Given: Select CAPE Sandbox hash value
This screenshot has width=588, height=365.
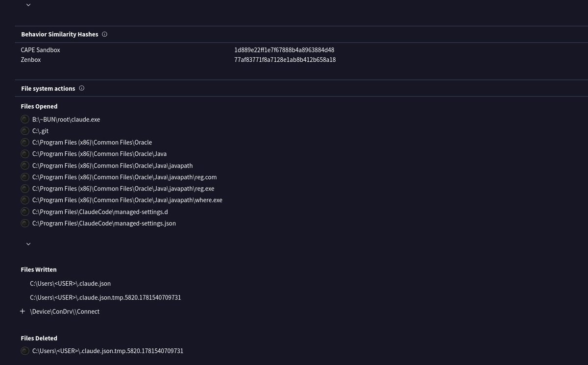Looking at the screenshot, I should click(x=284, y=50).
